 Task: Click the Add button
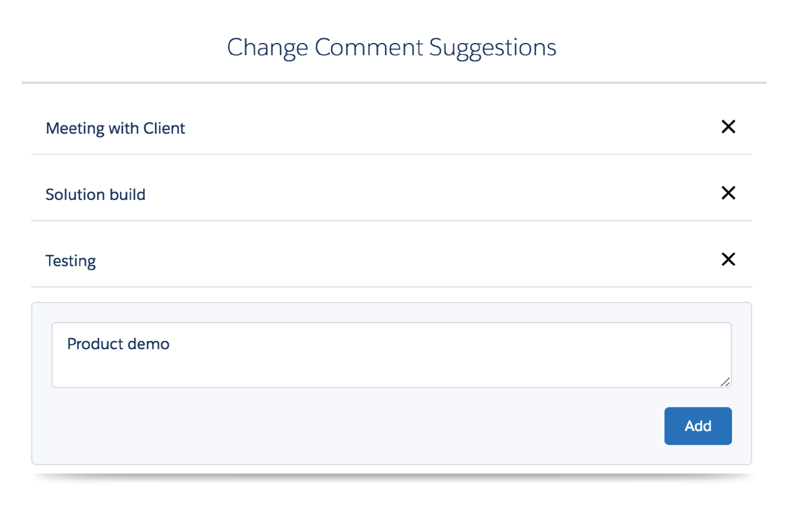click(x=698, y=426)
